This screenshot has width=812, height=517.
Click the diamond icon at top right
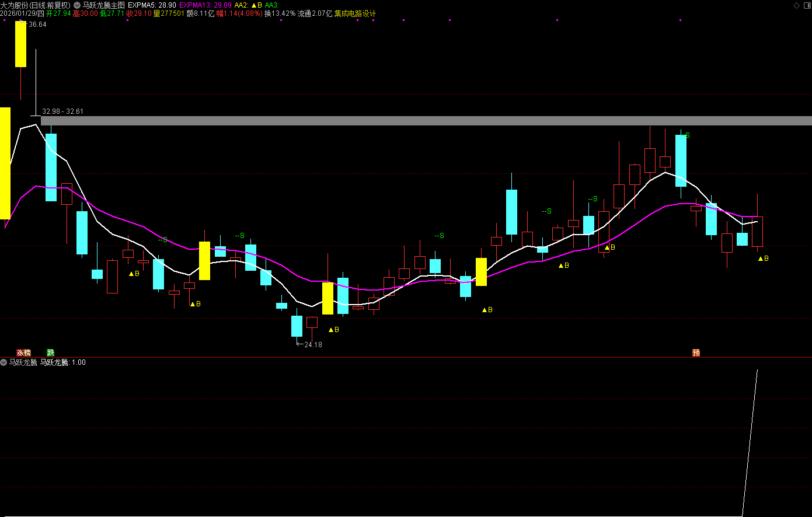tap(797, 5)
